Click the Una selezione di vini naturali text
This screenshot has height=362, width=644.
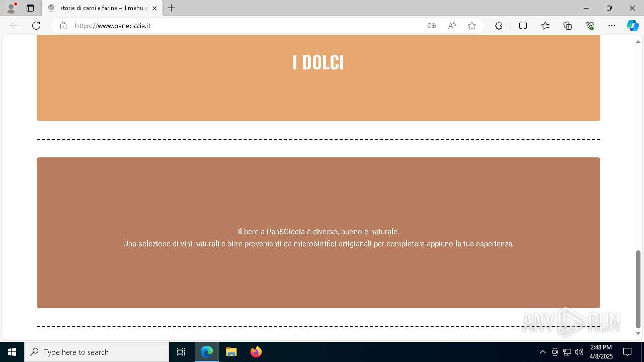318,244
